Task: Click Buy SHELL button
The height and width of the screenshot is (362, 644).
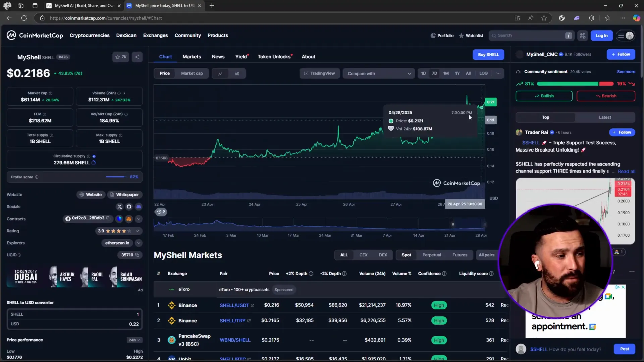Action: coord(488,55)
